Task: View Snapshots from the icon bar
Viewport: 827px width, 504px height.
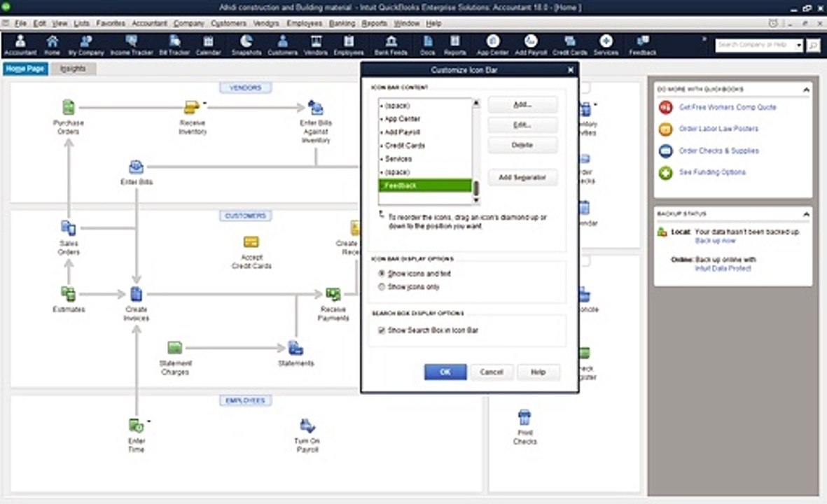Action: click(246, 45)
